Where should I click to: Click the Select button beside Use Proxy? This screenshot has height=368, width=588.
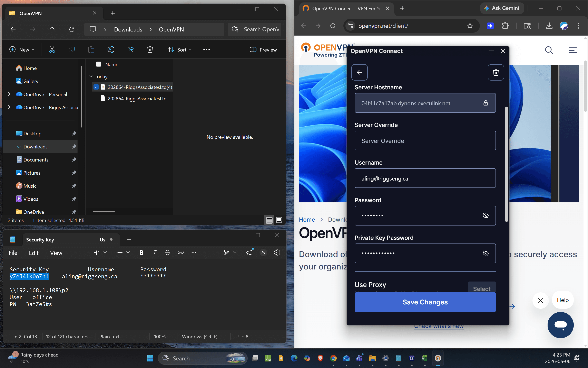[482, 288]
